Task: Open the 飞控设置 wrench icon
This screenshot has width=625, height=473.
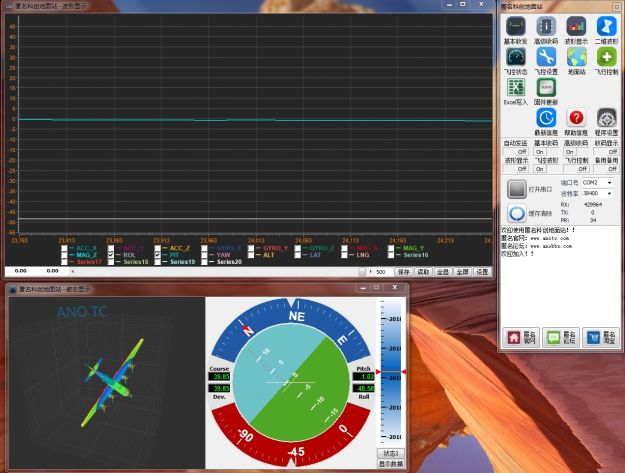Action: (546, 57)
